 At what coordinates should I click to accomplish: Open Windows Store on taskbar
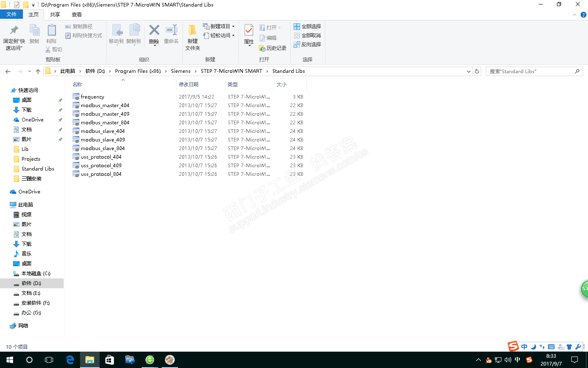(x=109, y=360)
